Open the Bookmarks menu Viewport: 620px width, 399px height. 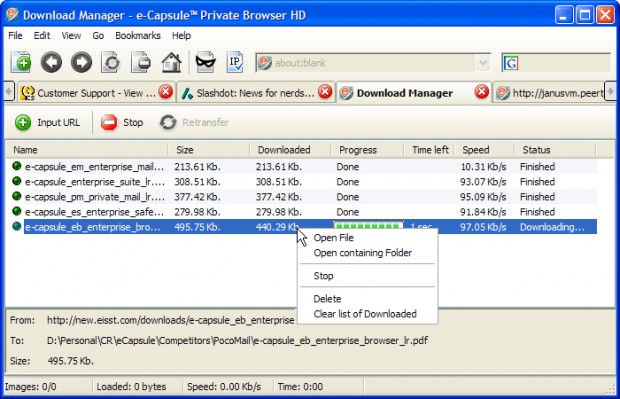(x=138, y=36)
